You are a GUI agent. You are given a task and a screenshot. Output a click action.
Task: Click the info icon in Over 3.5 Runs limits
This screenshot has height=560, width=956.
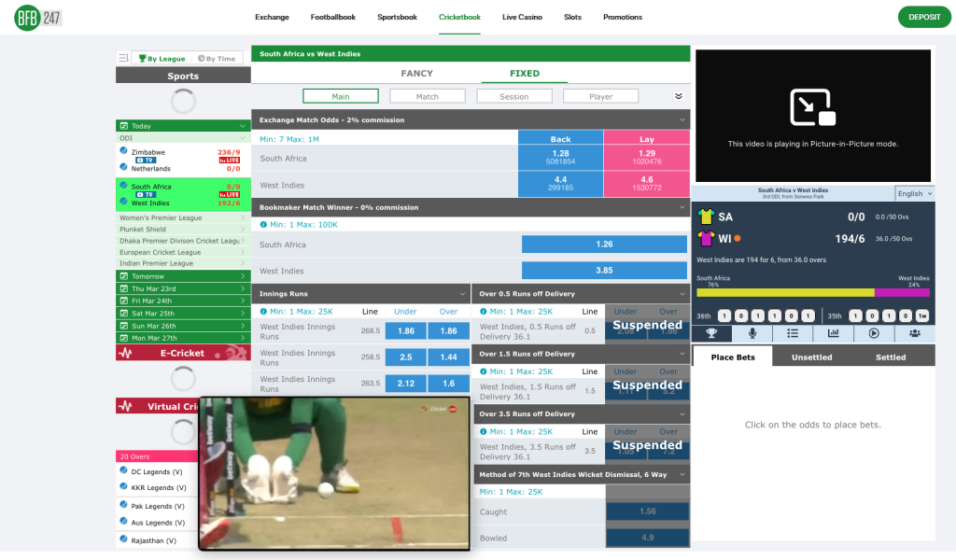coord(483,431)
